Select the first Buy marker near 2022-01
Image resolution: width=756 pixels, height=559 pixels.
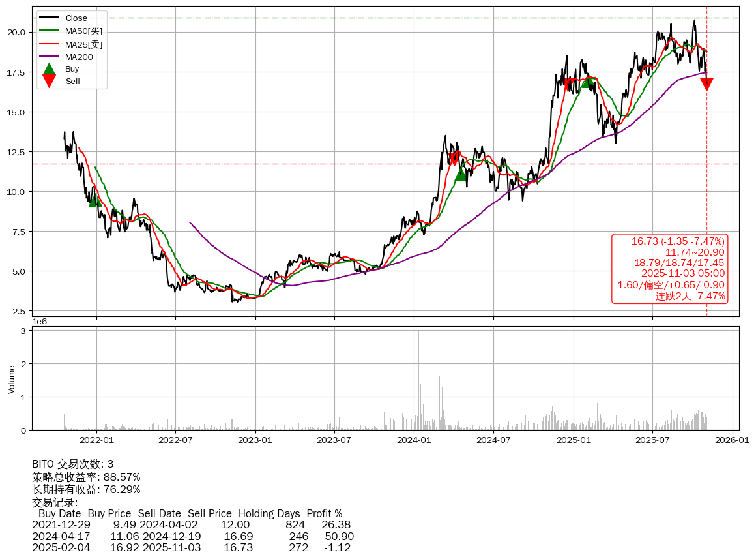click(x=94, y=200)
